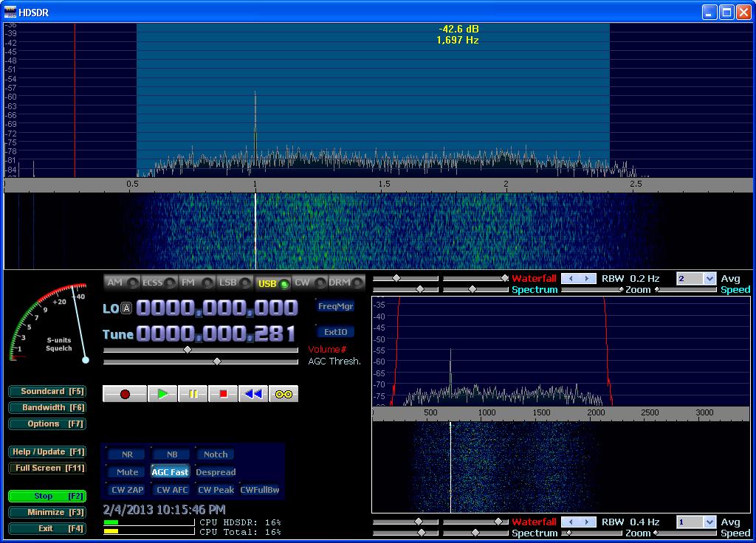Click the Tune frequency display
The height and width of the screenshot is (543, 756).
pyautogui.click(x=216, y=333)
